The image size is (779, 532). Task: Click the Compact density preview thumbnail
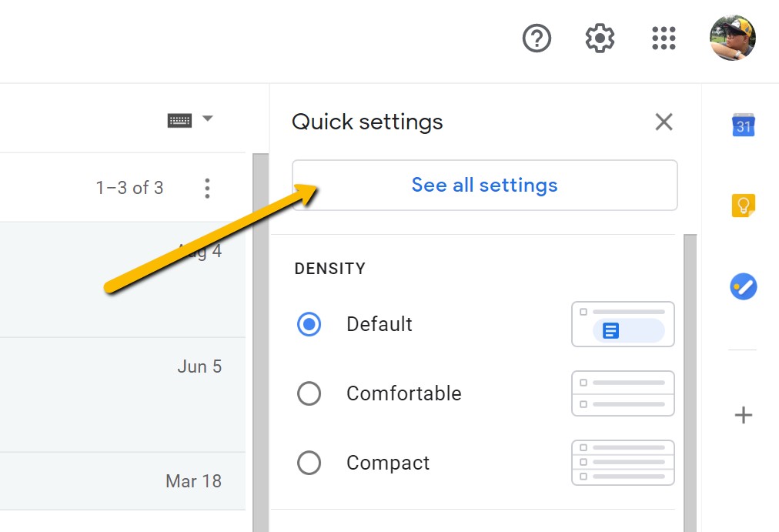pos(623,463)
